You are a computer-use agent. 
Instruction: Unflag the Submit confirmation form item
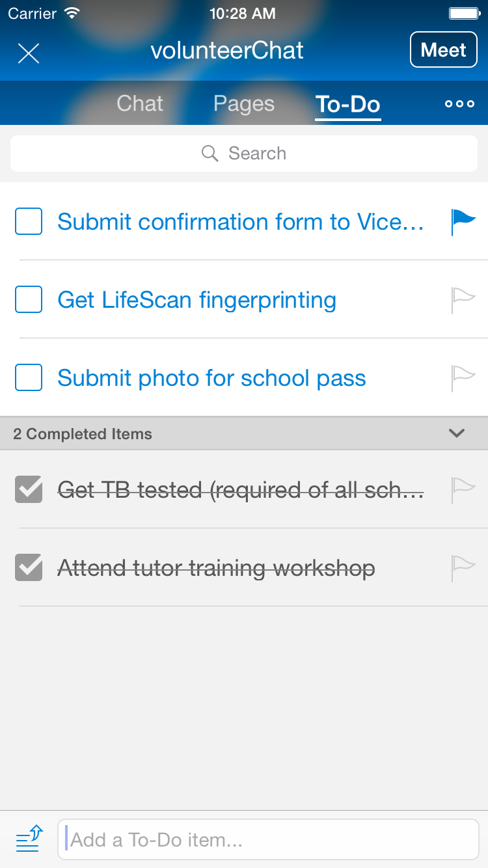[463, 222]
